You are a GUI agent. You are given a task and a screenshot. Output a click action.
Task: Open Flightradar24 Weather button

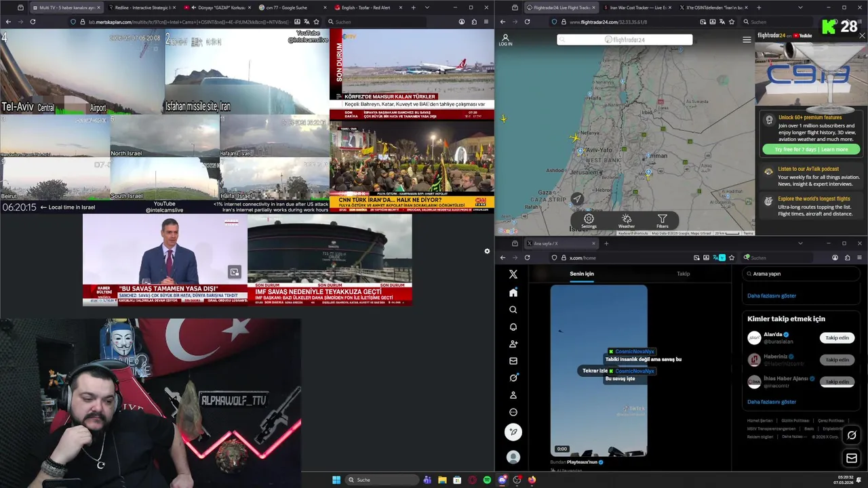tap(627, 220)
